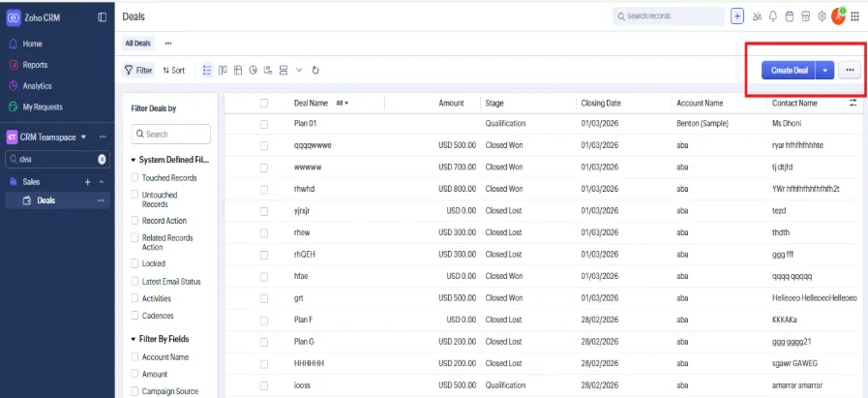Open the Create Deal dropdown arrow
Screen dimensions: 868x398
(x=824, y=71)
